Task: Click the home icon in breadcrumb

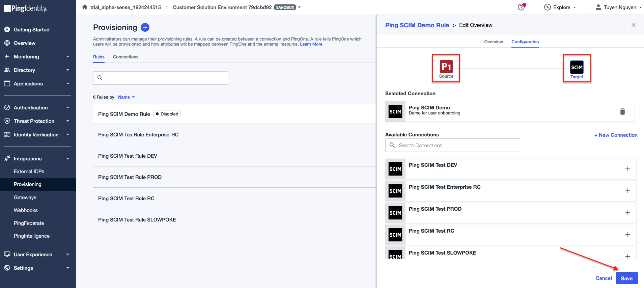Action: (x=85, y=7)
